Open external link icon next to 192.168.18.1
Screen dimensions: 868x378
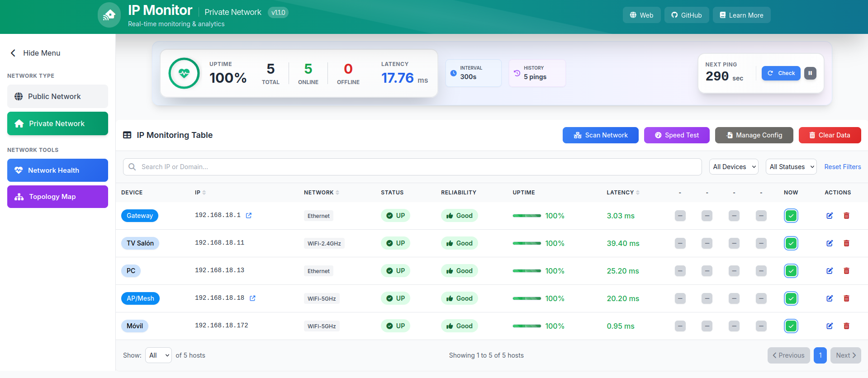248,216
